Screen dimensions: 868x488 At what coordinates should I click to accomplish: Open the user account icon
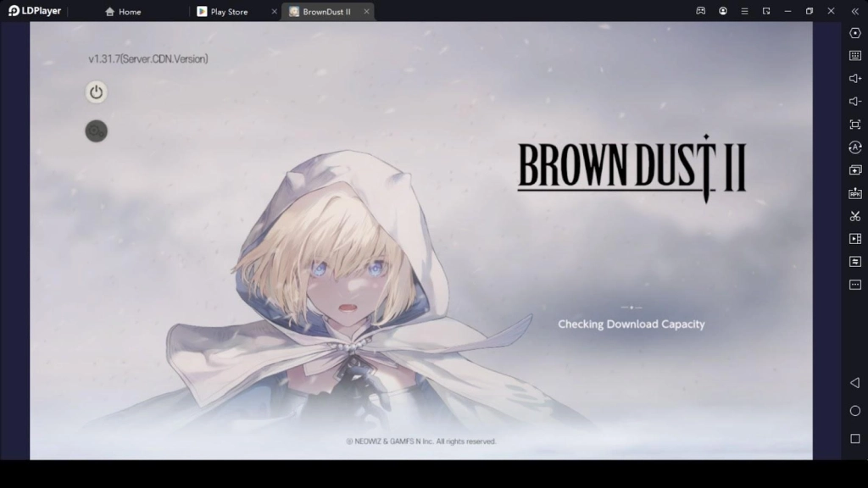pos(723,11)
